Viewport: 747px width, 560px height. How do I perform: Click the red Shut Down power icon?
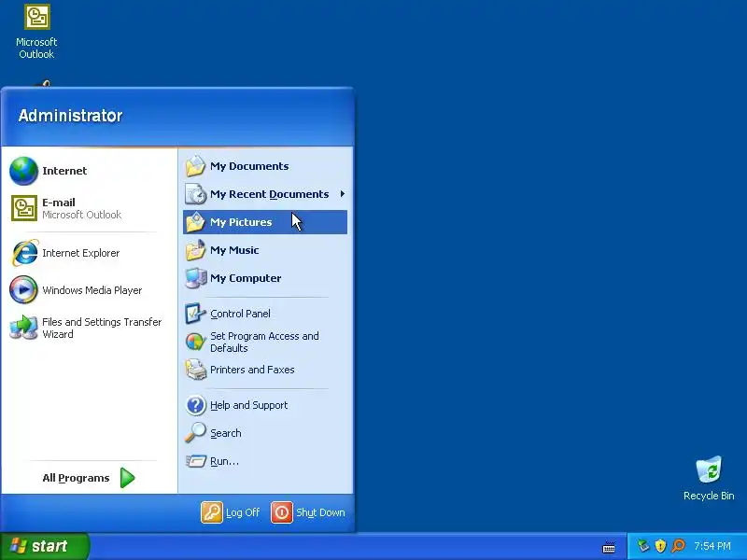[x=282, y=512]
